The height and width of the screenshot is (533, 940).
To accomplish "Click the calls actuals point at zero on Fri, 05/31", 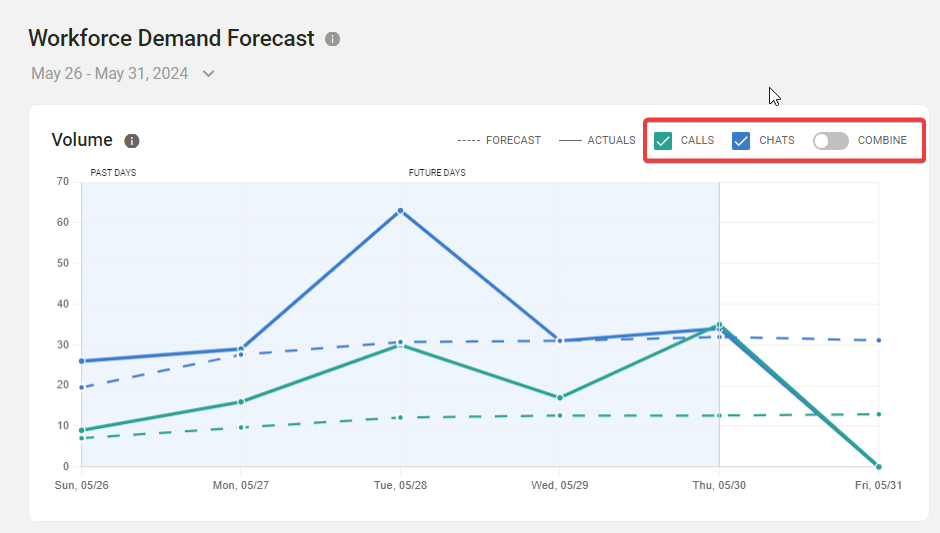I will [x=878, y=466].
